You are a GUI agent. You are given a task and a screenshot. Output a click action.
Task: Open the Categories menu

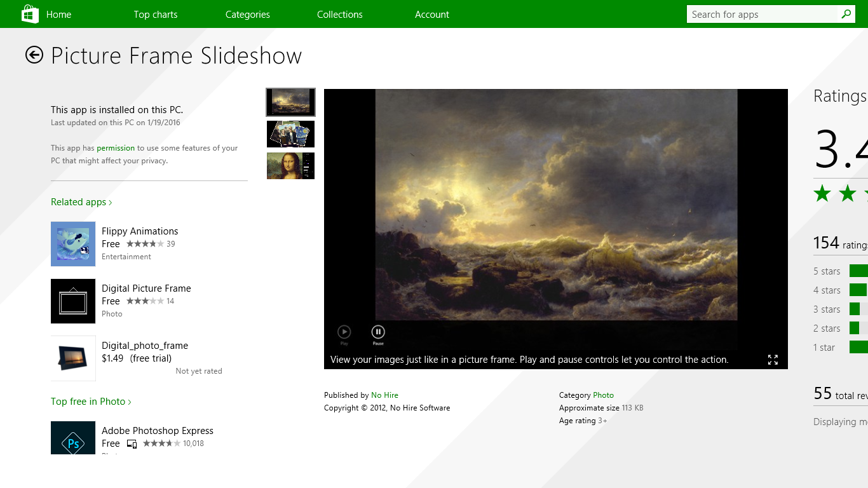coord(248,14)
